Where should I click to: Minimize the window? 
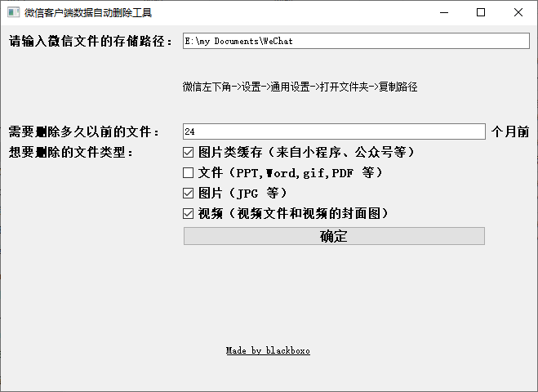coord(444,13)
